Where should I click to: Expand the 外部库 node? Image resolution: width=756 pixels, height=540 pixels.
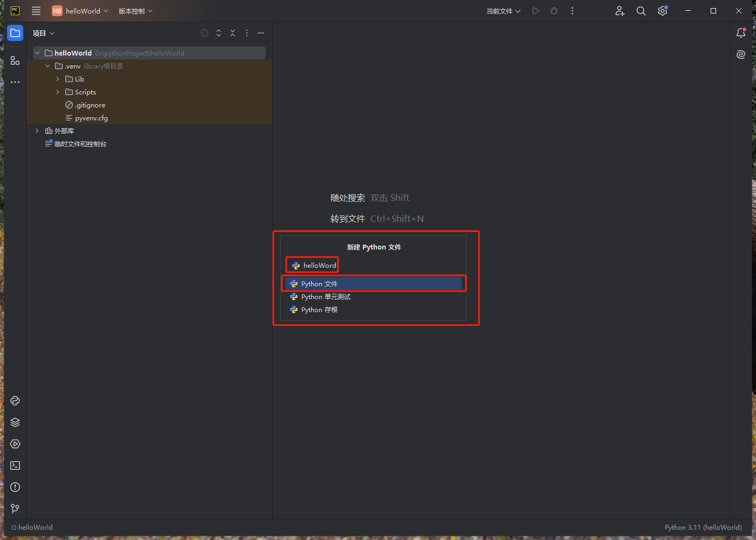coord(37,131)
